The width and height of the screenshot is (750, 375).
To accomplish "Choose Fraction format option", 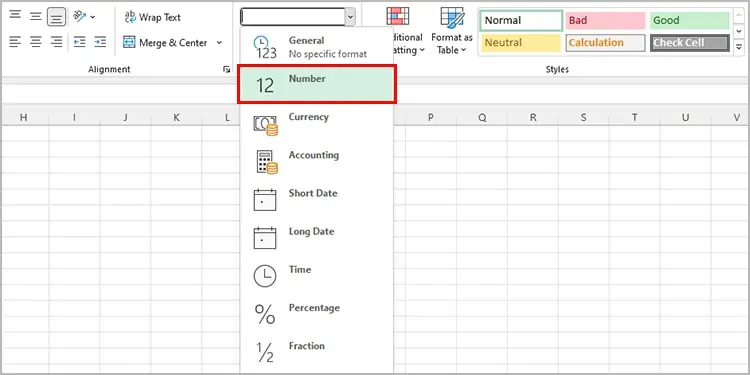I will [317, 353].
